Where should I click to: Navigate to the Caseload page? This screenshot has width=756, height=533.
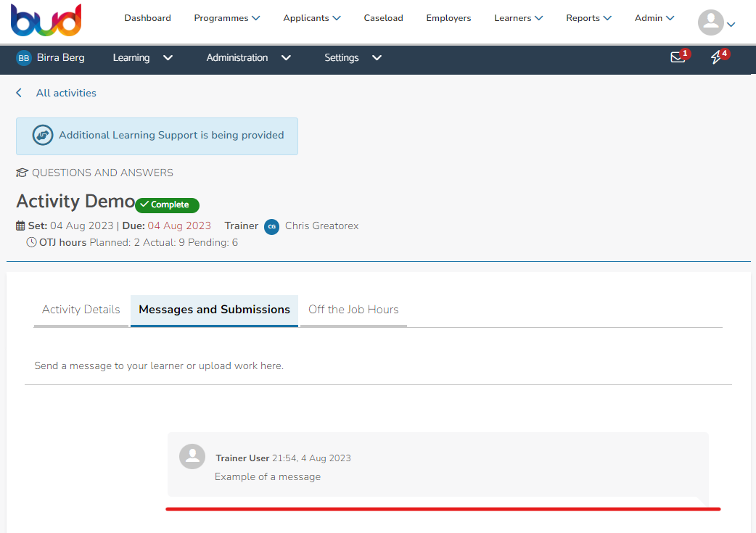pyautogui.click(x=383, y=17)
